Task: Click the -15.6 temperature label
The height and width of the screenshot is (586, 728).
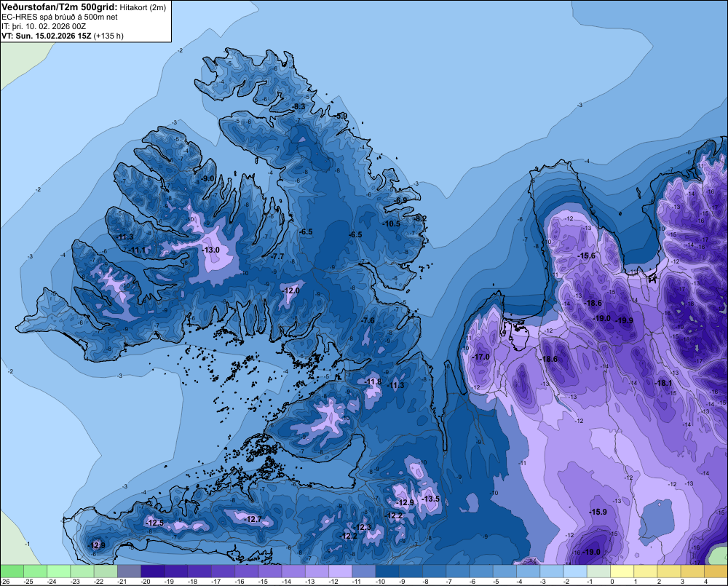Action: [x=586, y=256]
